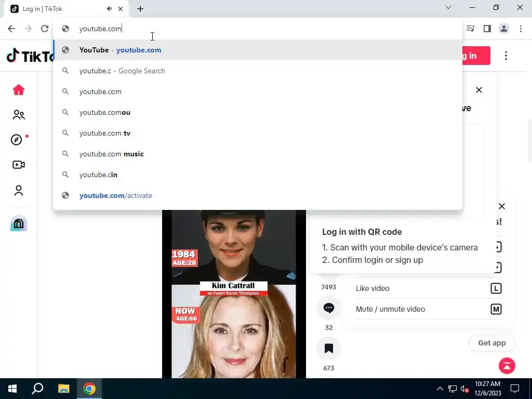The width and height of the screenshot is (532, 399).
Task: Open the Explore compass icon
Action: click(x=16, y=140)
